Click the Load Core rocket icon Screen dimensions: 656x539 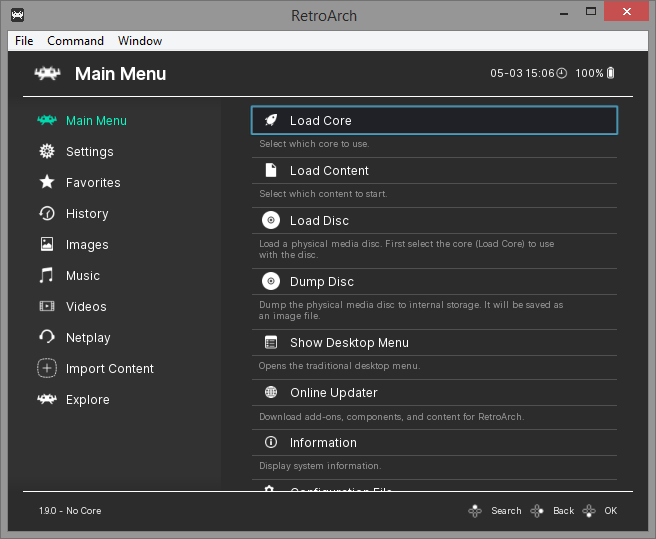pyautogui.click(x=271, y=121)
